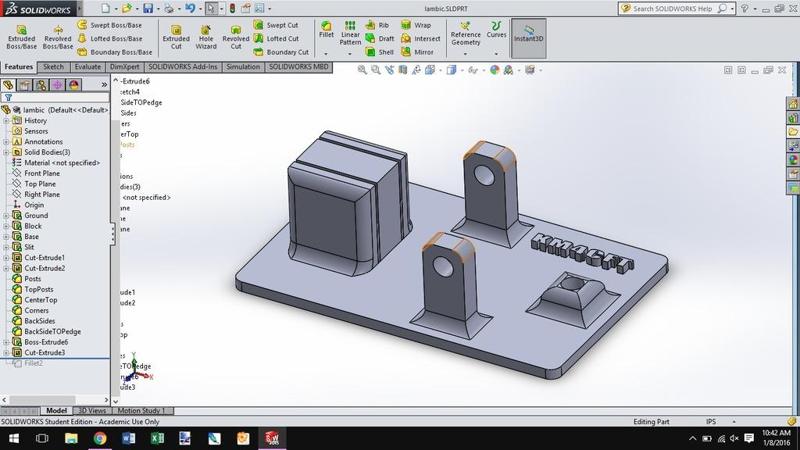Expand the Cut-Extrude1 feature node
Screen dimensions: 800x450
(x=7, y=258)
